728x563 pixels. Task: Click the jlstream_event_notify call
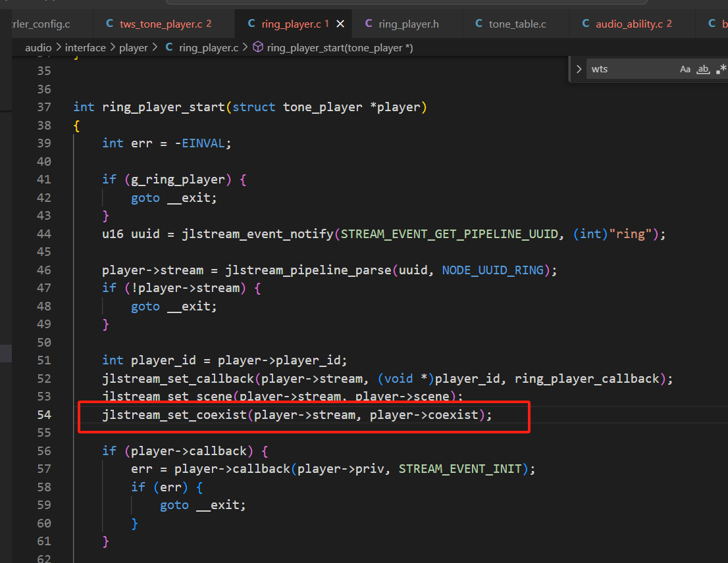point(257,233)
